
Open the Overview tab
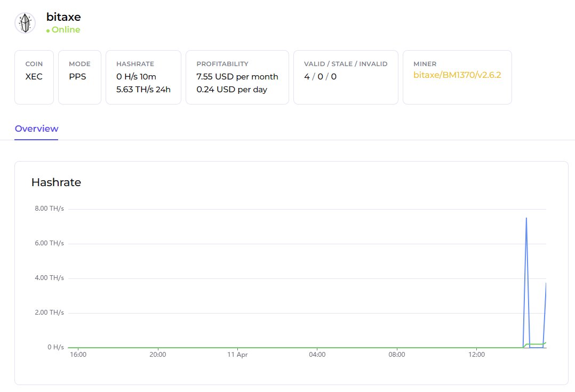pos(36,129)
